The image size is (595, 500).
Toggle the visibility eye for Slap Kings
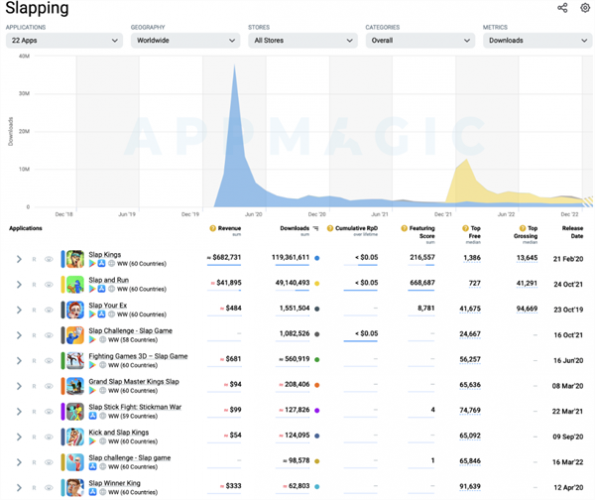pyautogui.click(x=49, y=259)
